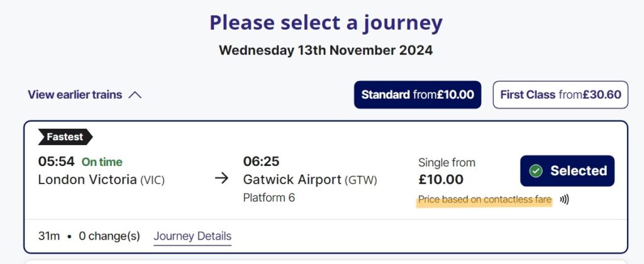Click the 05:54 departure time
644x264 pixels.
point(57,162)
